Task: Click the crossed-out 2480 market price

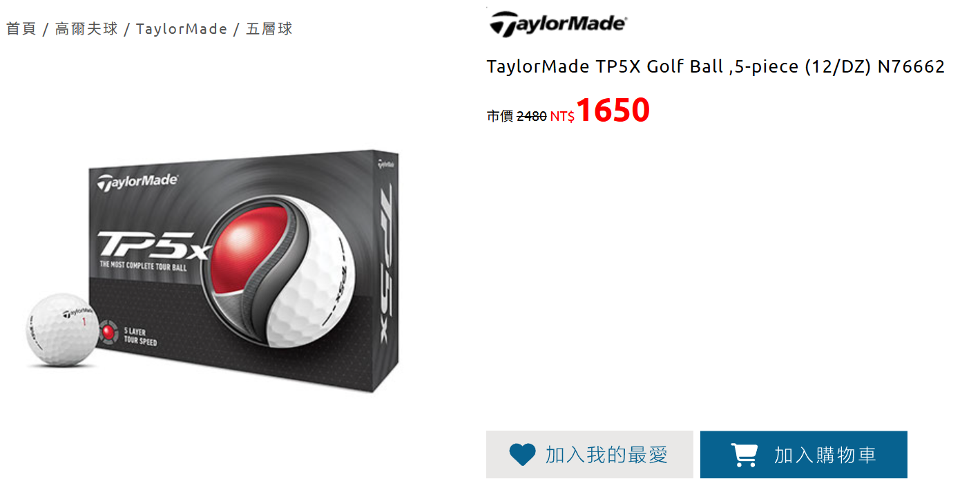Action: coord(532,116)
